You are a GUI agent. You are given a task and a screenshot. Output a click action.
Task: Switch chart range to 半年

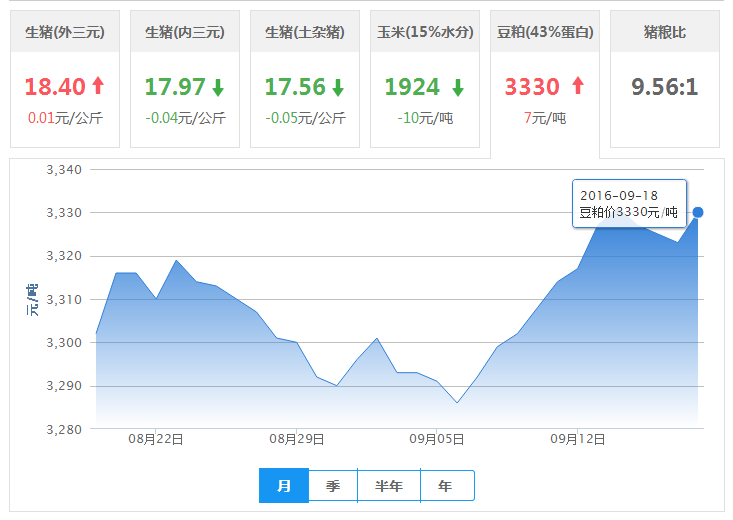coord(389,486)
